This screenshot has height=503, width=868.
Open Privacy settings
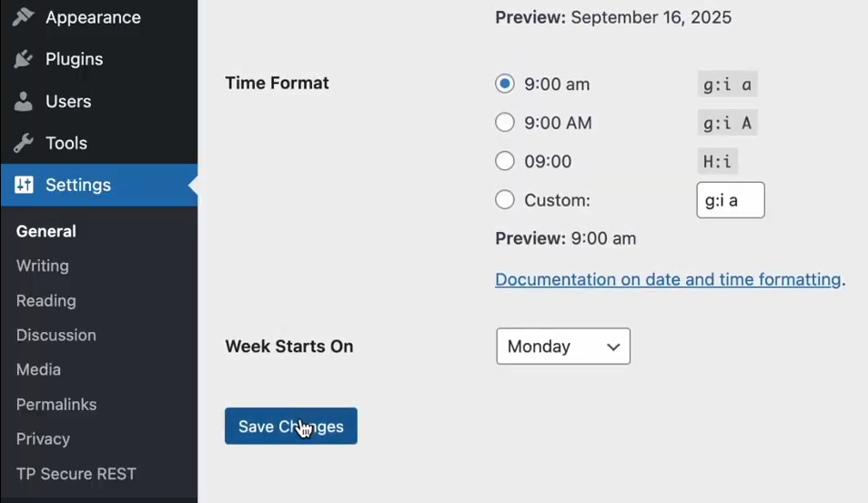click(43, 438)
